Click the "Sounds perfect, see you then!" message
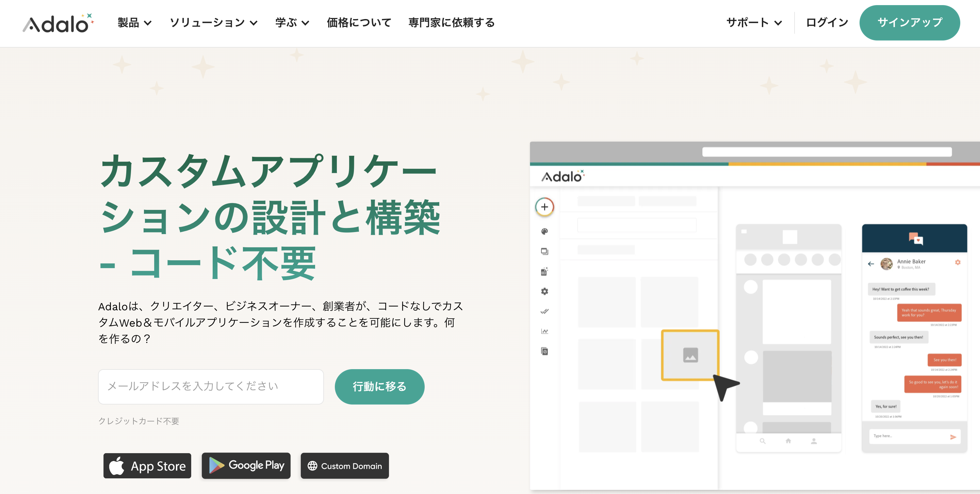Image resolution: width=980 pixels, height=494 pixels. tap(898, 337)
